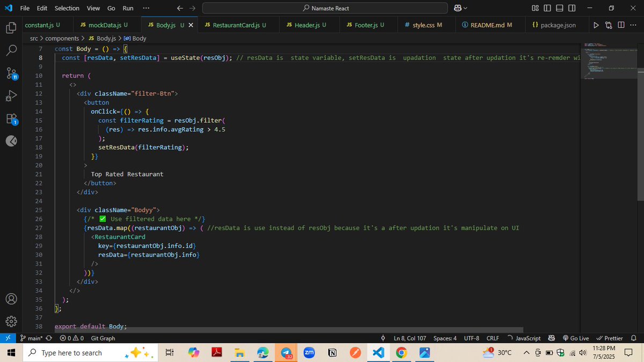Switch to the package.json tab
644x362 pixels.
pos(557,25)
